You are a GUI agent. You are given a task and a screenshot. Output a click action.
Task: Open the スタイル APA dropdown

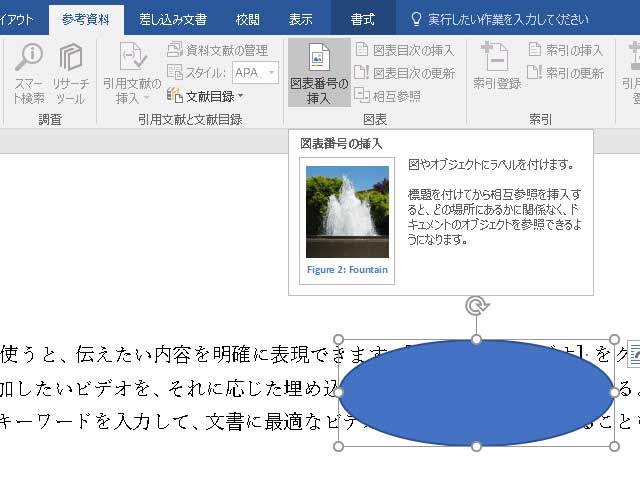255,72
